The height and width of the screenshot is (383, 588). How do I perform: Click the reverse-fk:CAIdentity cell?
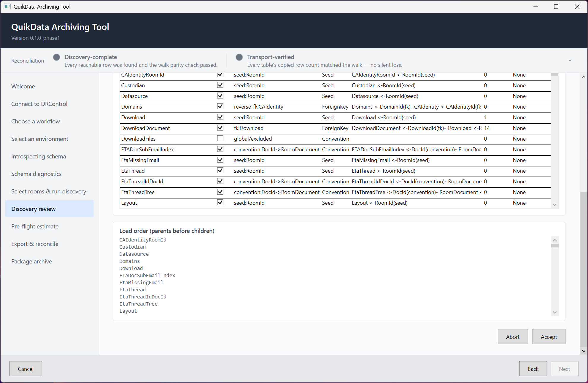258,107
